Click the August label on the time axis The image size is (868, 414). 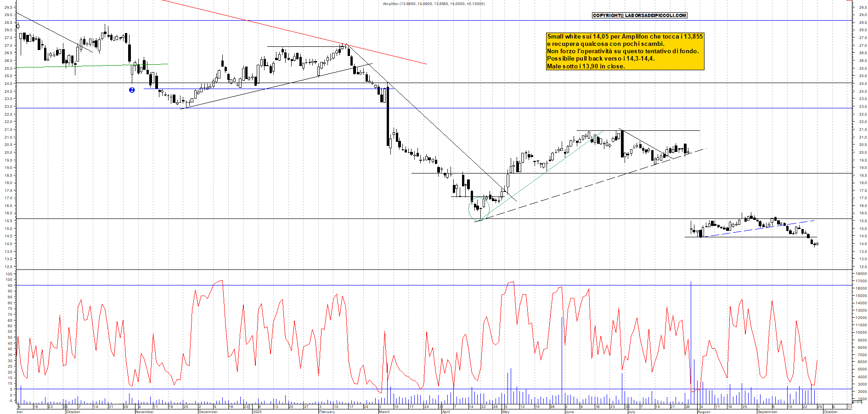704,412
